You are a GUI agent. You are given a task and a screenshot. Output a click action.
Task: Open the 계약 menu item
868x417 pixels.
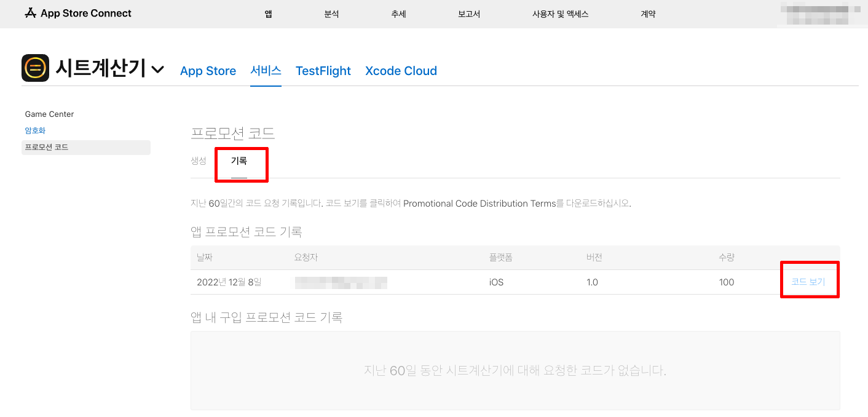[x=648, y=14]
